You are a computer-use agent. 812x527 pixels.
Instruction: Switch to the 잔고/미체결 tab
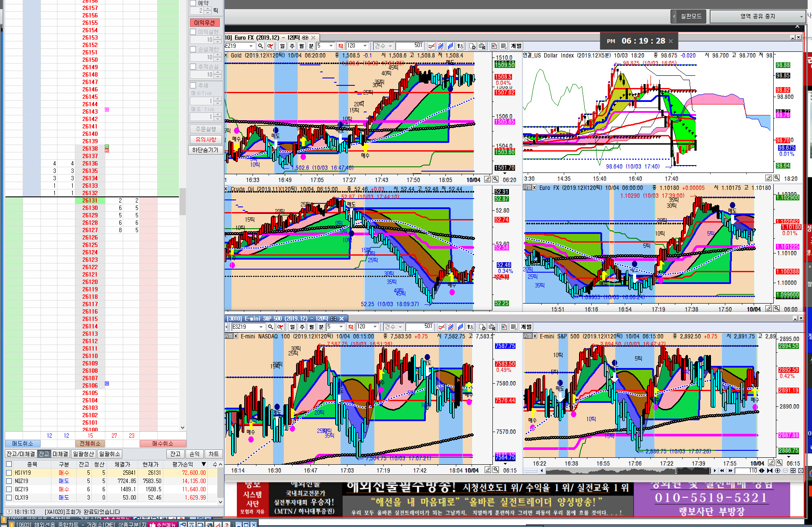tap(21, 454)
